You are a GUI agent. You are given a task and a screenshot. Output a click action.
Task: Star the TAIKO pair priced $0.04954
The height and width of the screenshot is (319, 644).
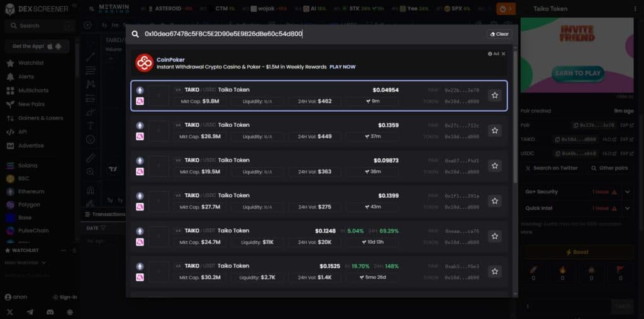pyautogui.click(x=494, y=95)
